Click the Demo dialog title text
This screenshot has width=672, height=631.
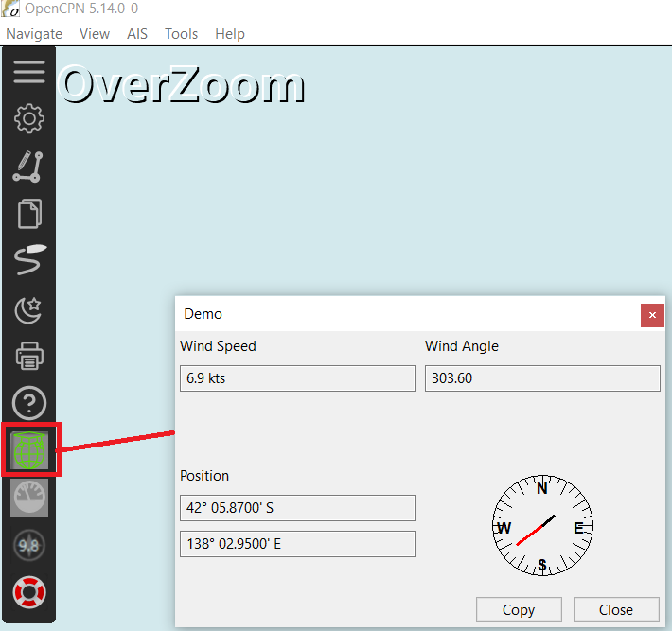[203, 314]
